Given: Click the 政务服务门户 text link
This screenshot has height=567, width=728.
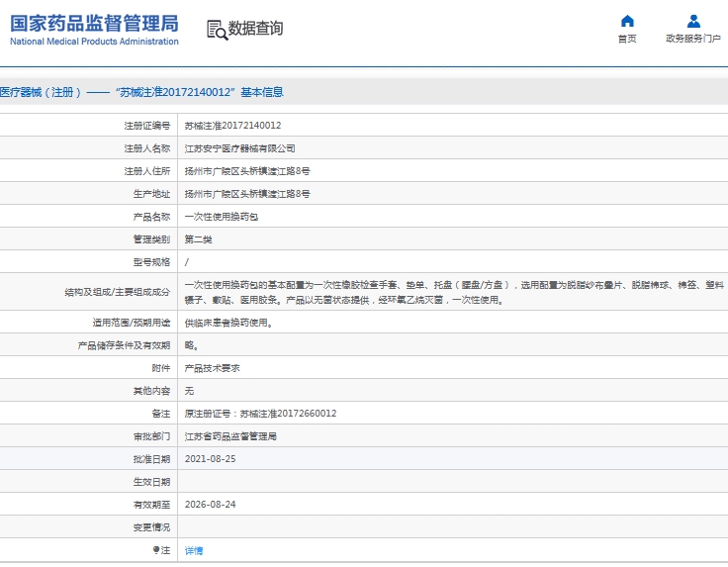Looking at the screenshot, I should pos(693,39).
